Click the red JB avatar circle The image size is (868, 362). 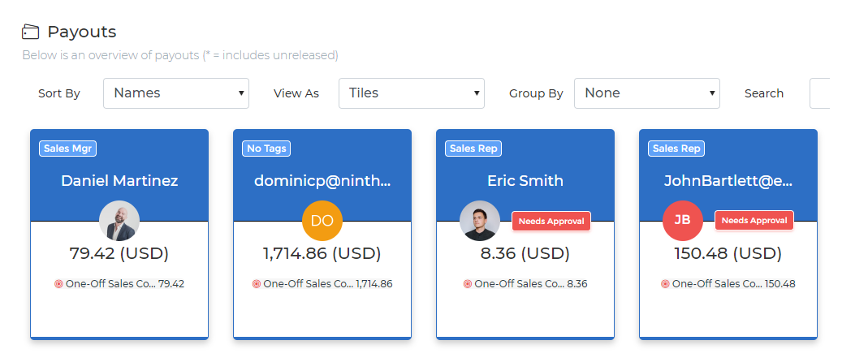[x=683, y=220]
